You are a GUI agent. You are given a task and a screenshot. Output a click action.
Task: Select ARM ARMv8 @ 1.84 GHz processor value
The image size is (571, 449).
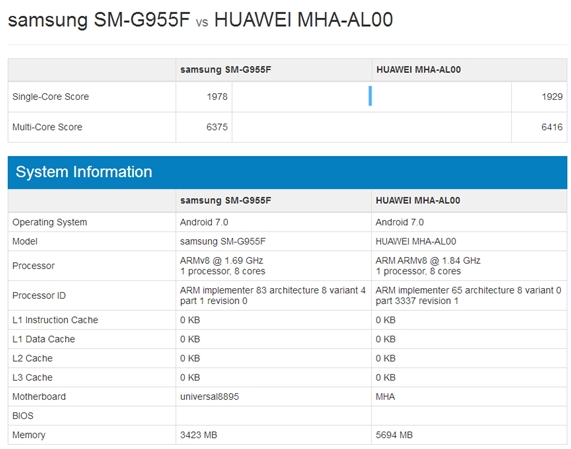coord(428,260)
